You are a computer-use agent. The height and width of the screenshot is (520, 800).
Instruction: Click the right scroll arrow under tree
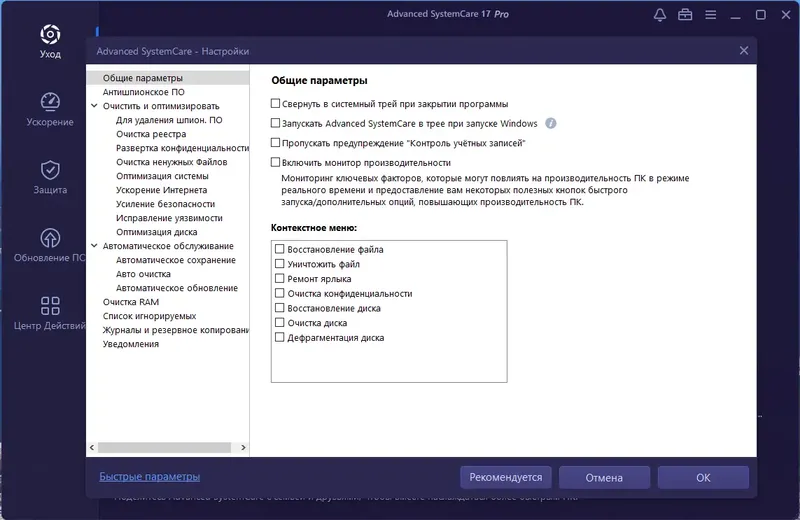tap(243, 448)
